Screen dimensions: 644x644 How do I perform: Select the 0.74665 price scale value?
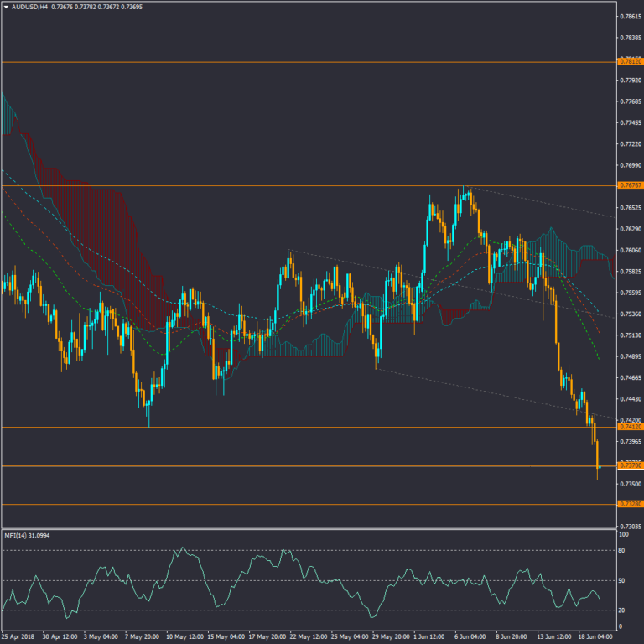tap(631, 377)
